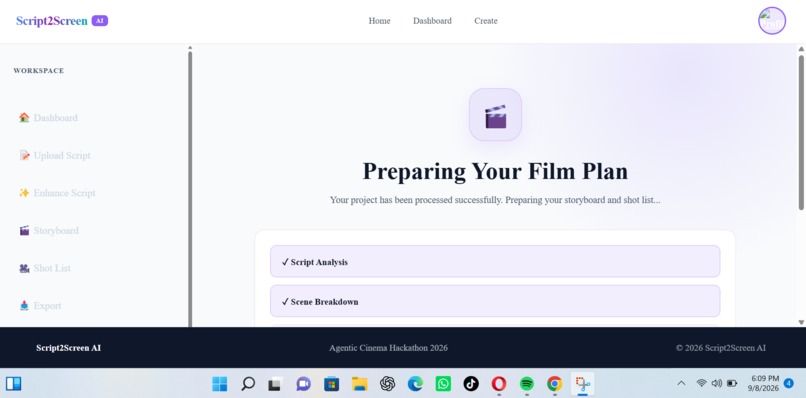Click the battery status icon
This screenshot has width=806, height=398.
pyautogui.click(x=732, y=384)
